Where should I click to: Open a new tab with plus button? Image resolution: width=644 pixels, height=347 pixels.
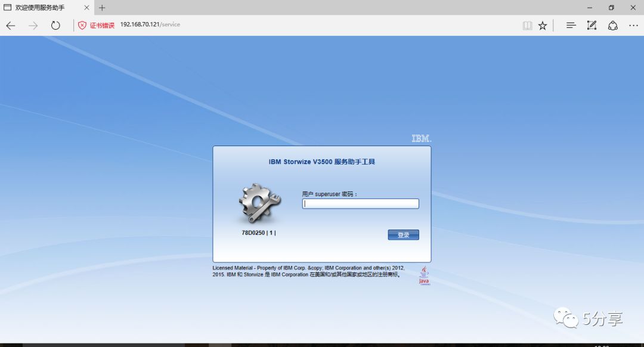[102, 7]
